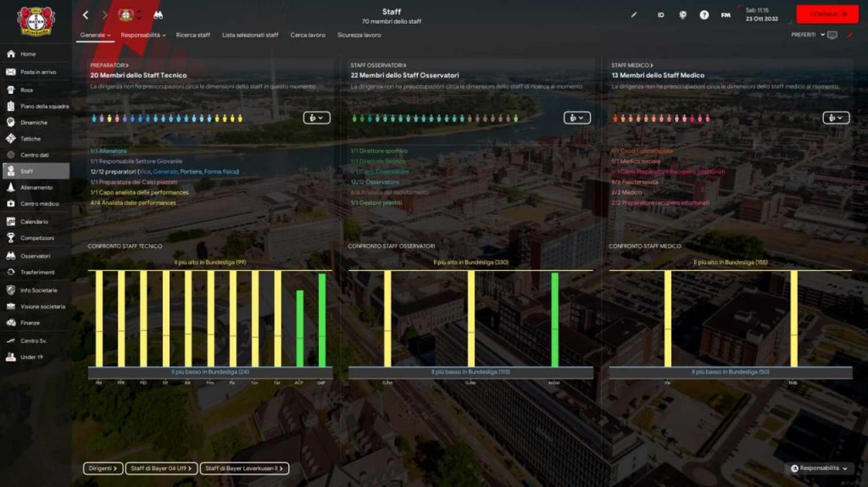This screenshot has width=868, height=487.
Task: Open the help question mark icon
Action: click(x=704, y=14)
